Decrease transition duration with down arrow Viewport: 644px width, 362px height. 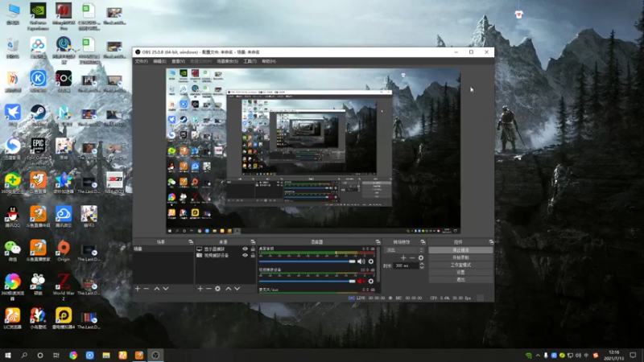tap(422, 268)
